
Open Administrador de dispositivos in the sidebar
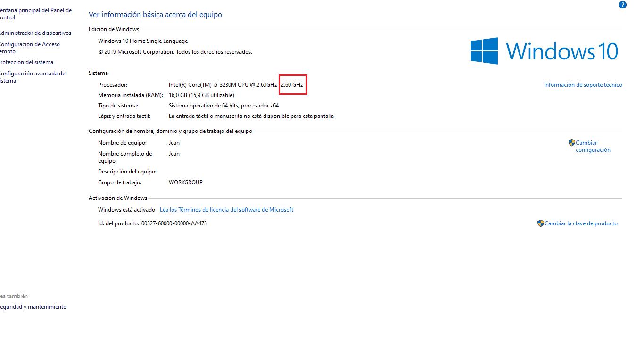coord(35,33)
